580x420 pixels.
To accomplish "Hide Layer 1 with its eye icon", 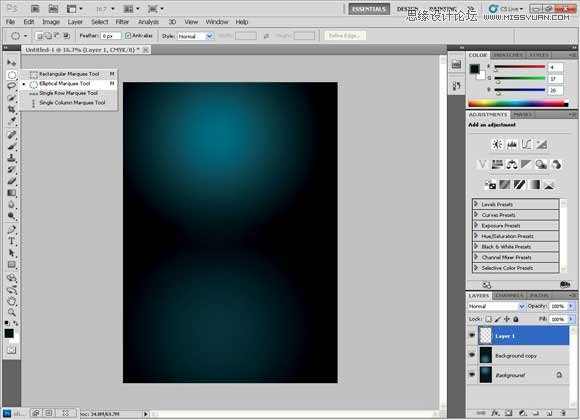I will 472,336.
